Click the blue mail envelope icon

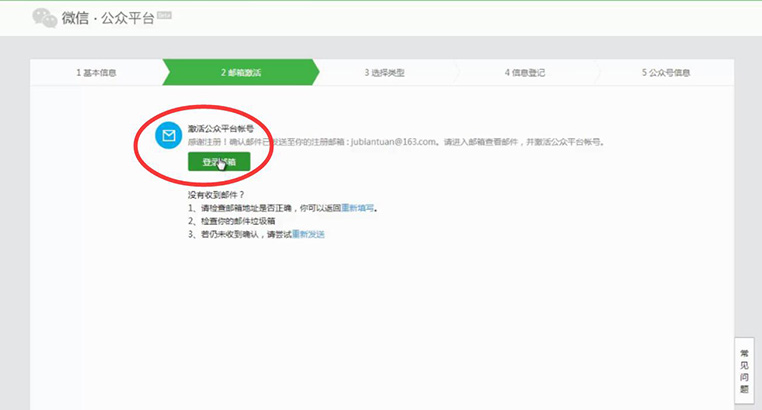(x=169, y=136)
